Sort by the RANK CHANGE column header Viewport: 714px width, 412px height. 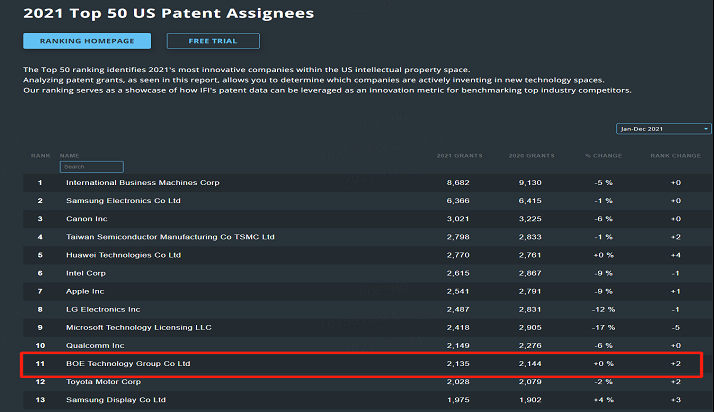point(677,156)
